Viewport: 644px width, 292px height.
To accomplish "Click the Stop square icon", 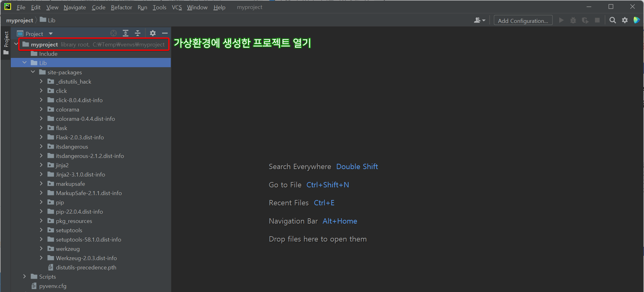I will click(x=597, y=20).
